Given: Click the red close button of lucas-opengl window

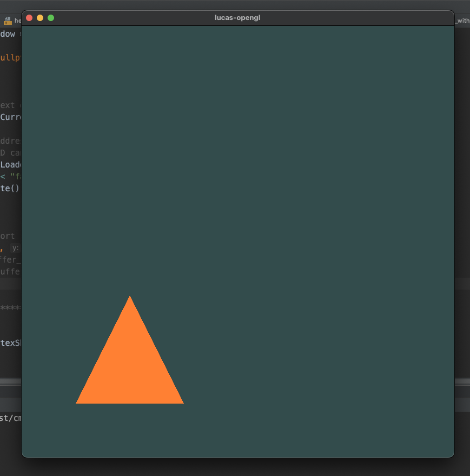Looking at the screenshot, I should pos(29,17).
